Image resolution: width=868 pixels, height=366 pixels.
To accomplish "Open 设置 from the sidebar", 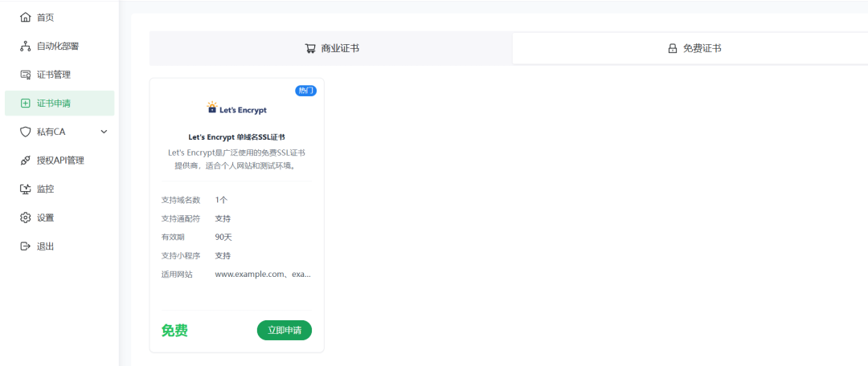I will 59,218.
